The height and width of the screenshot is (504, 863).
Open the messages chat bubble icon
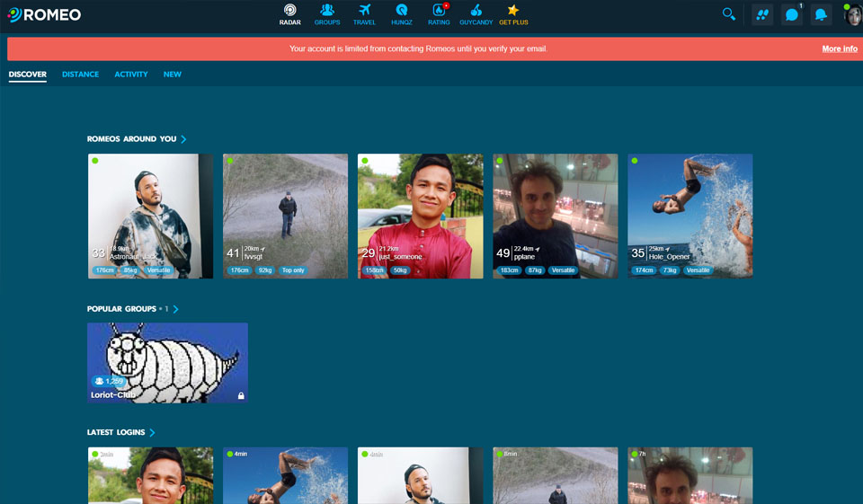pyautogui.click(x=791, y=14)
